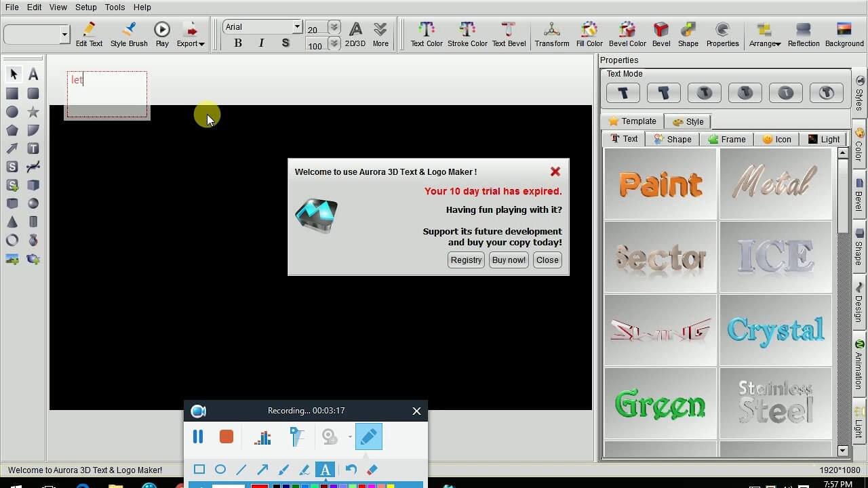The height and width of the screenshot is (488, 868).
Task: Toggle the recorder pencil annotation tool
Action: pyautogui.click(x=369, y=437)
